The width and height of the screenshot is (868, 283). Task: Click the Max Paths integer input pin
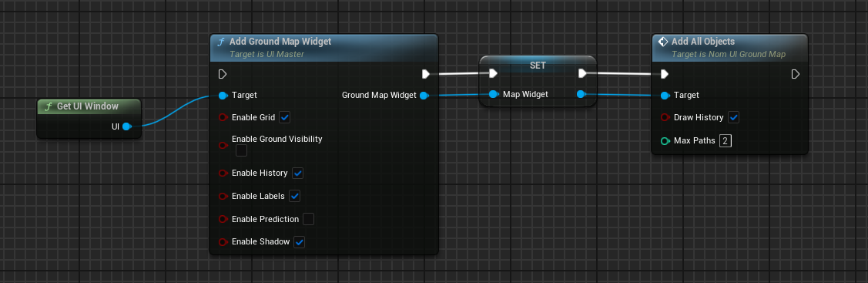click(x=665, y=140)
